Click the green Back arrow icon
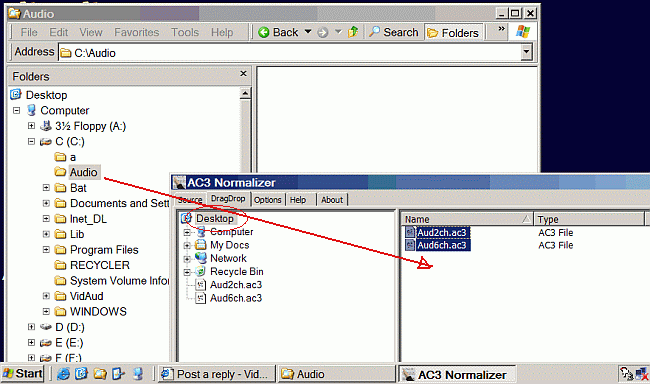This screenshot has height=384, width=650. click(x=264, y=32)
